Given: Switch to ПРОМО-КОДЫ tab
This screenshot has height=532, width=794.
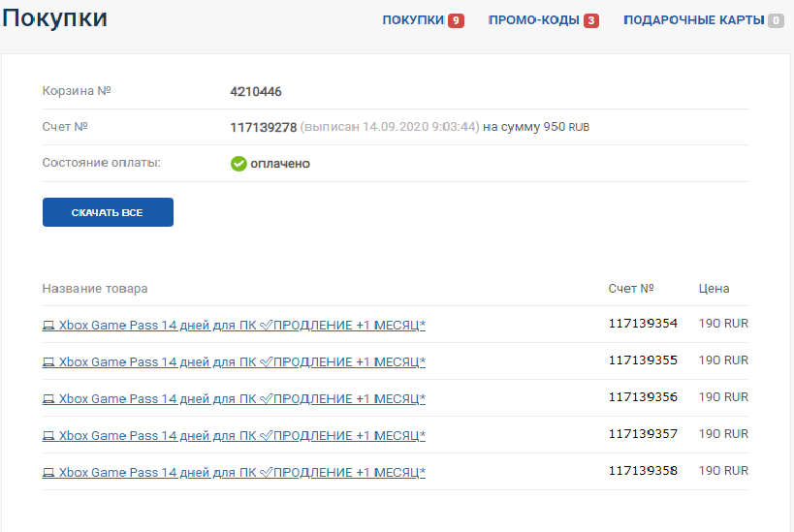Looking at the screenshot, I should [x=534, y=20].
